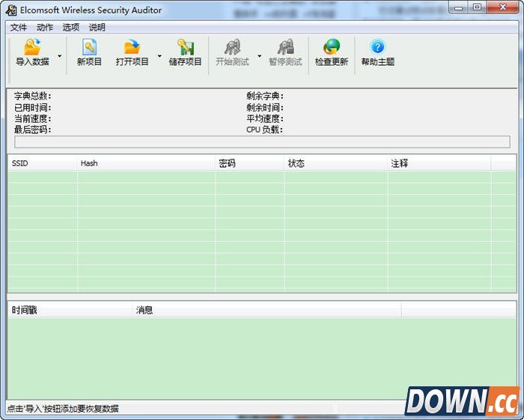Open the 选项 menu

[x=71, y=28]
